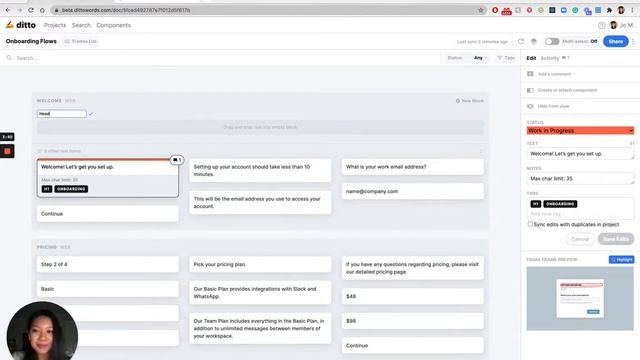Open the Tags filter

(506, 58)
